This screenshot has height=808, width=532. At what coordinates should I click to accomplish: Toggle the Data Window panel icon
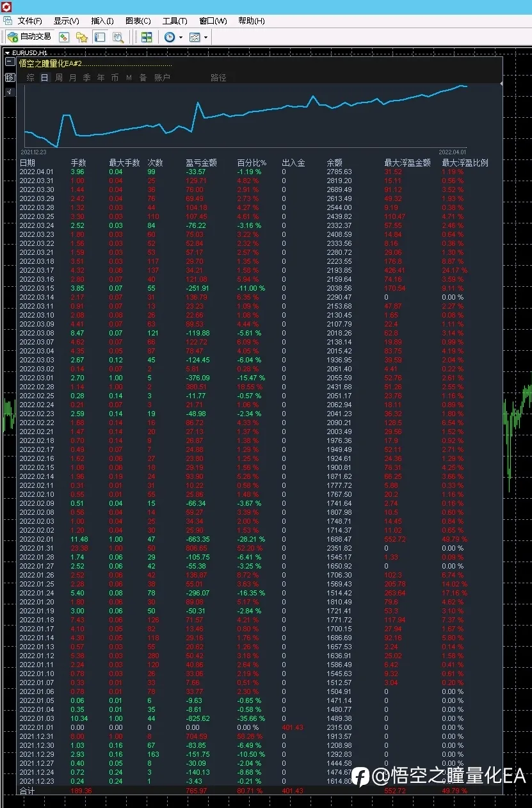100,37
